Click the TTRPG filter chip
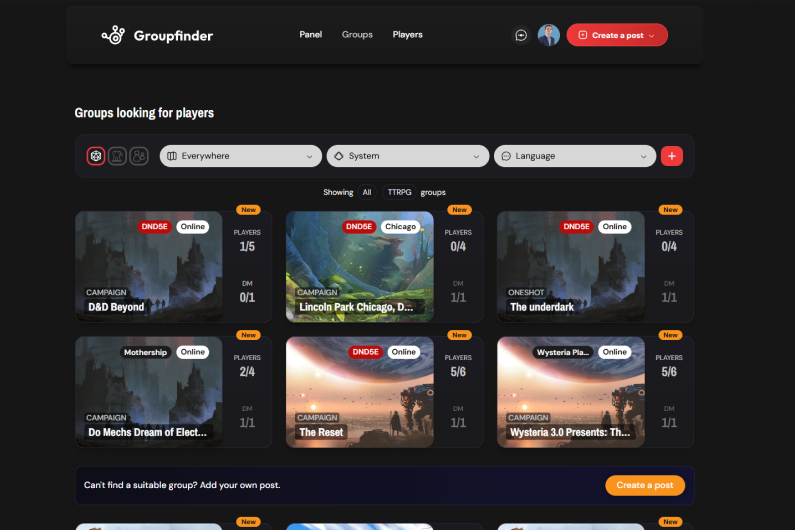Viewport: 795px width, 530px height. (400, 192)
